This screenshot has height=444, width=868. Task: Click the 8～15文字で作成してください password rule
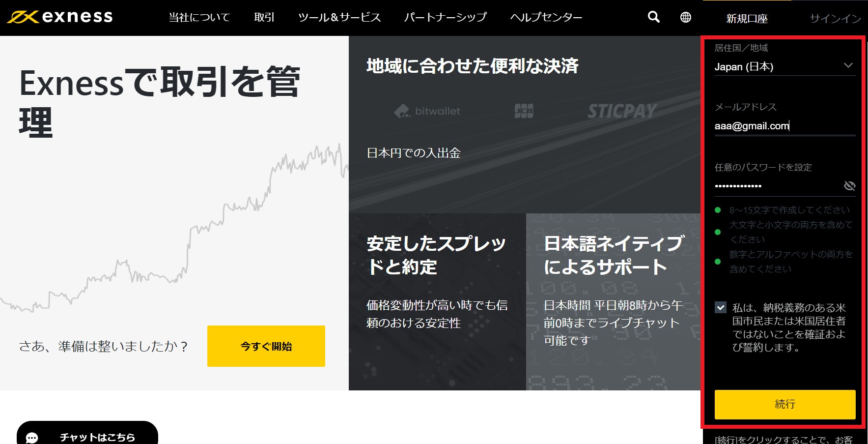(789, 210)
